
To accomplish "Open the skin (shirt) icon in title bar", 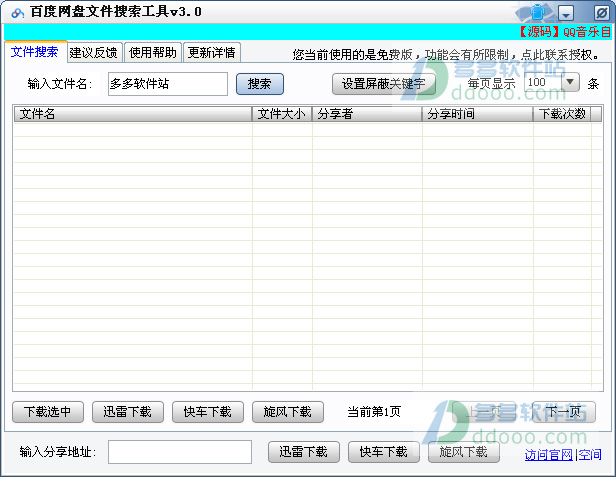I will coord(537,13).
